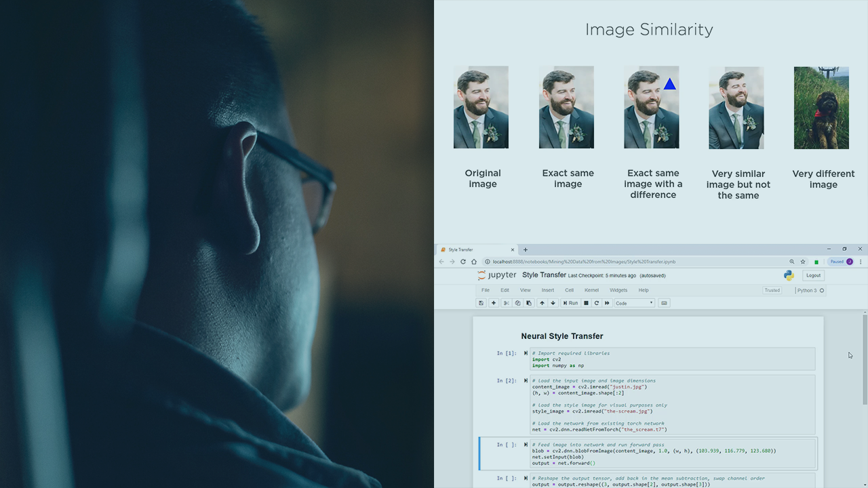The image size is (868, 488).
Task: Open the Kernel menu
Action: point(591,290)
